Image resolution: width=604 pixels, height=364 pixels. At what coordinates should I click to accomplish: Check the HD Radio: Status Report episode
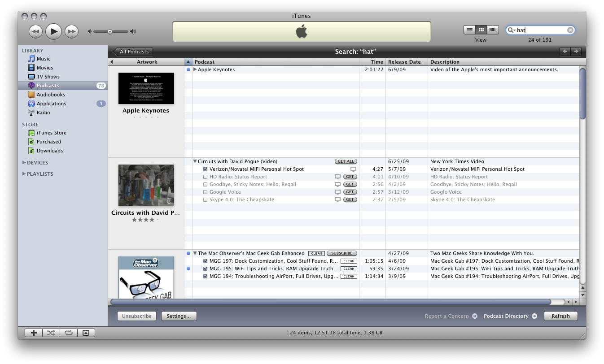pyautogui.click(x=206, y=177)
